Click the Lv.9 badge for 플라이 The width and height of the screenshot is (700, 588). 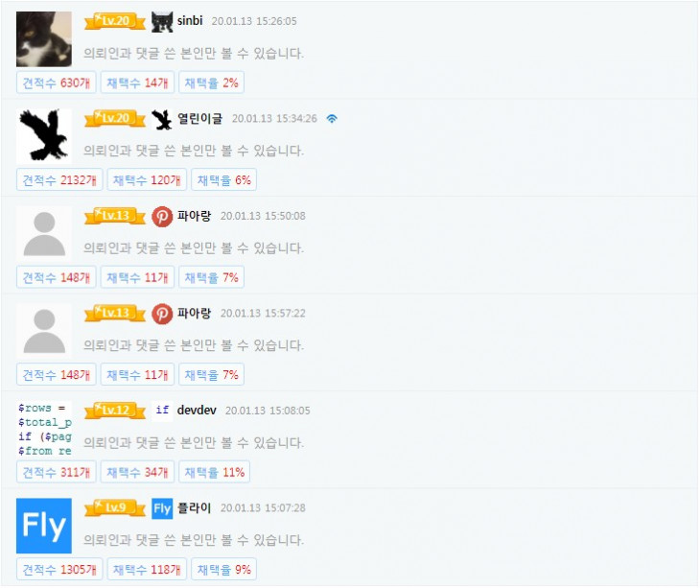click(x=115, y=507)
